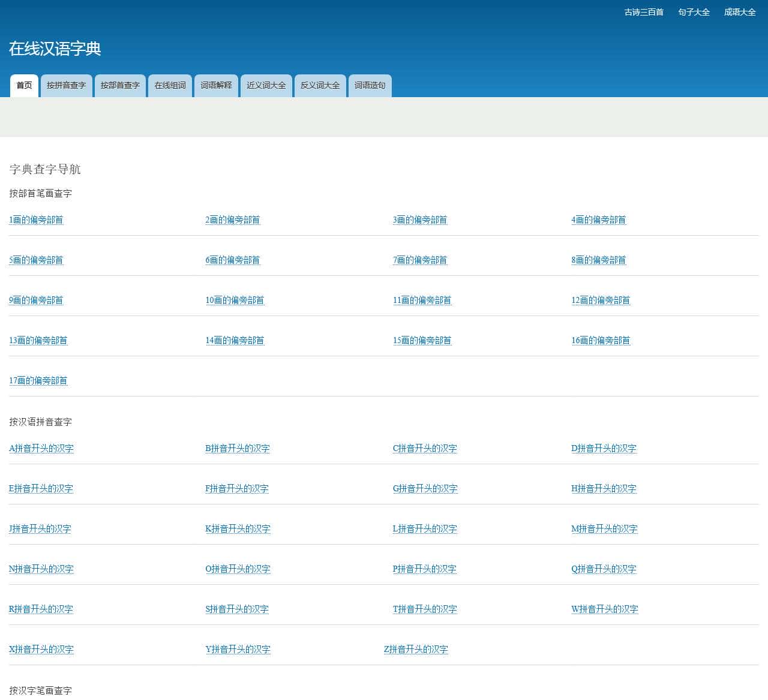Image resolution: width=768 pixels, height=700 pixels.
Task: Open the 在线组词 tab
Action: pos(170,85)
